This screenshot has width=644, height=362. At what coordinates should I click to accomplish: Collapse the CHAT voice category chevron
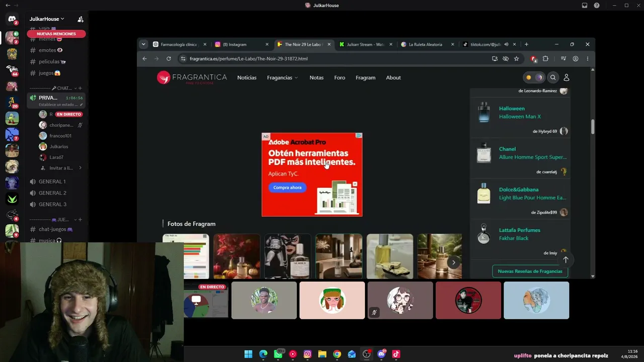coord(75,88)
